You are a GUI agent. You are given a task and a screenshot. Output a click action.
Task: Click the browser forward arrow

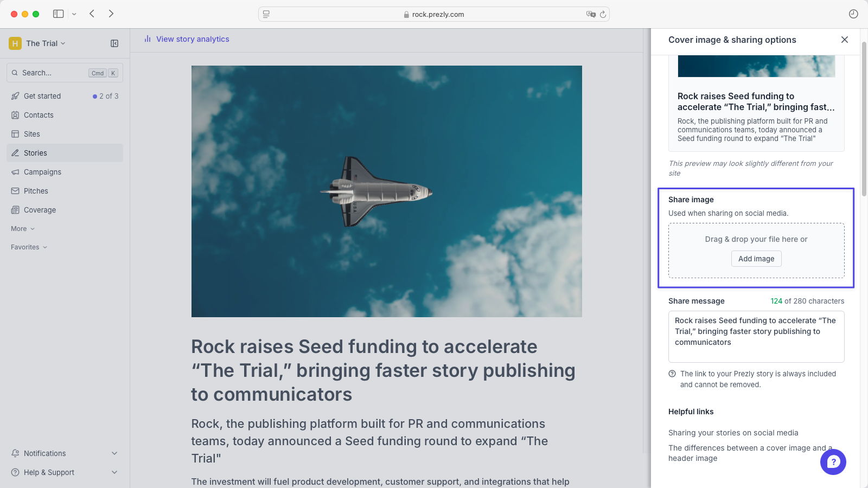point(111,14)
